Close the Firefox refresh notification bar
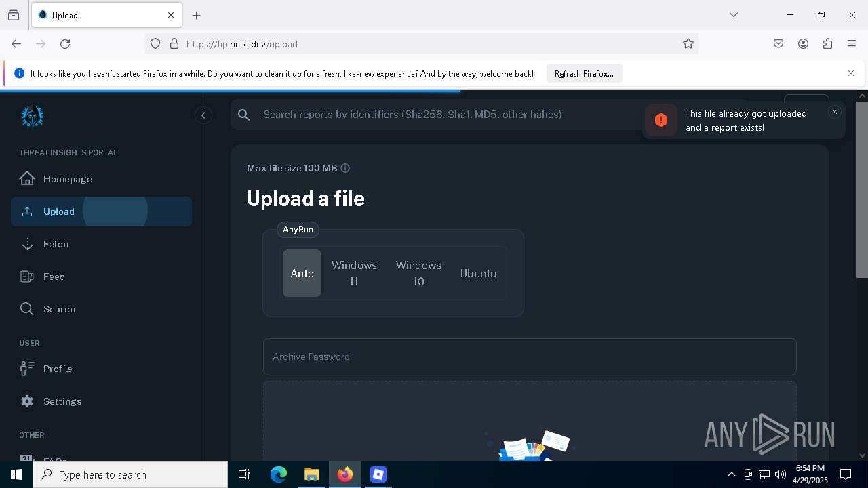 point(851,73)
